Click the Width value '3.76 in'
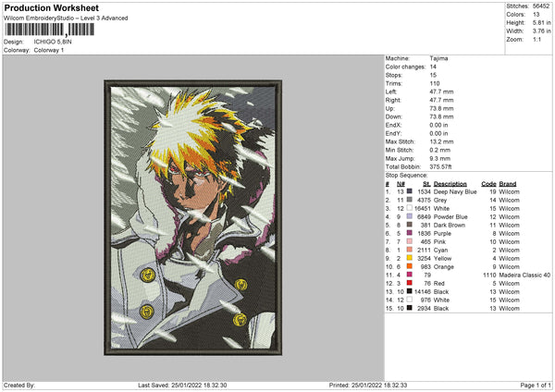This screenshot has height=392, width=555. click(x=541, y=31)
